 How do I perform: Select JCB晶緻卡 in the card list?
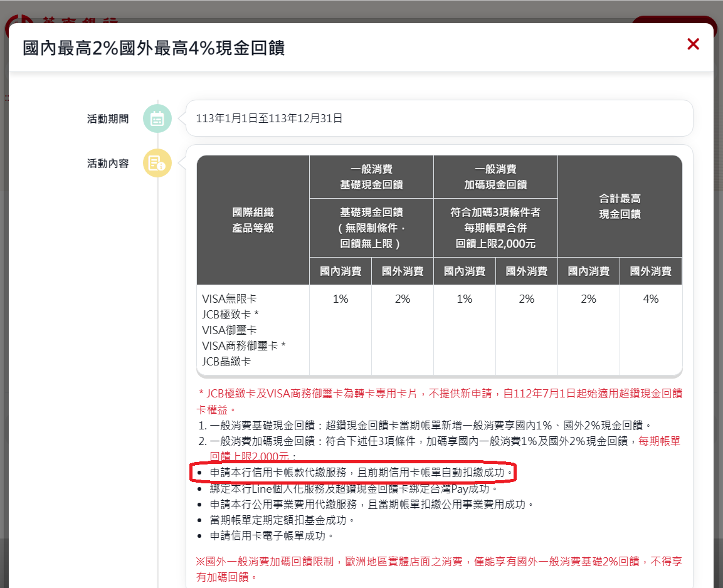pyautogui.click(x=226, y=362)
